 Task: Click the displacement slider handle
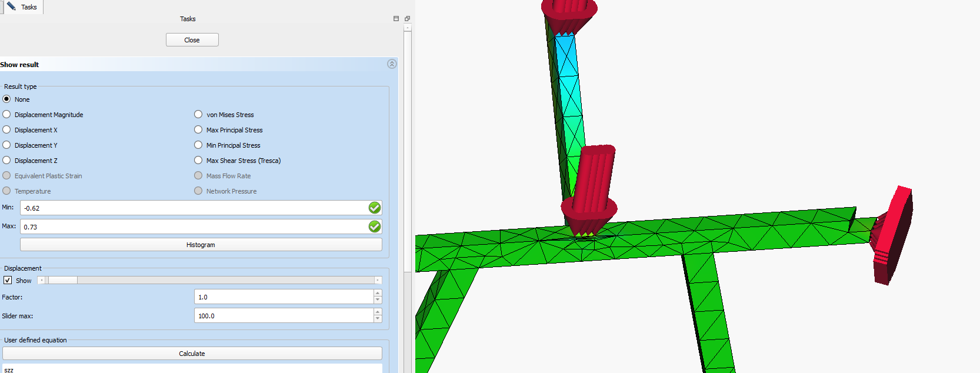coord(62,280)
